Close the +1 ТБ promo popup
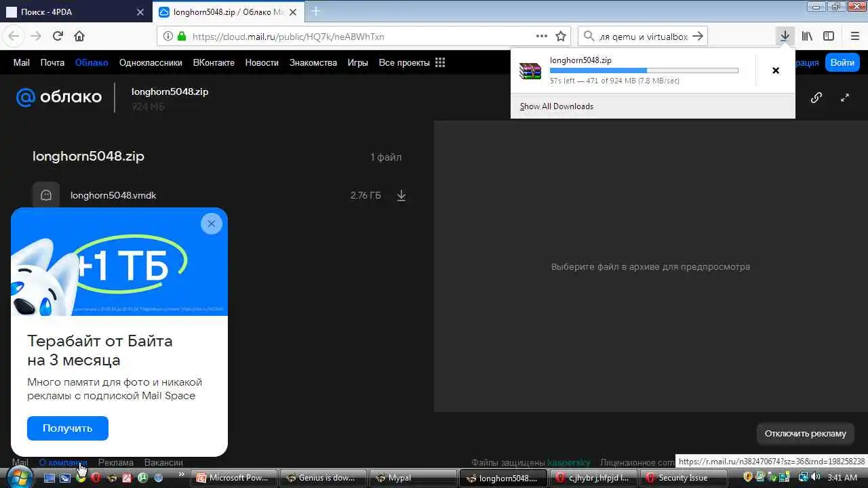 click(x=212, y=224)
